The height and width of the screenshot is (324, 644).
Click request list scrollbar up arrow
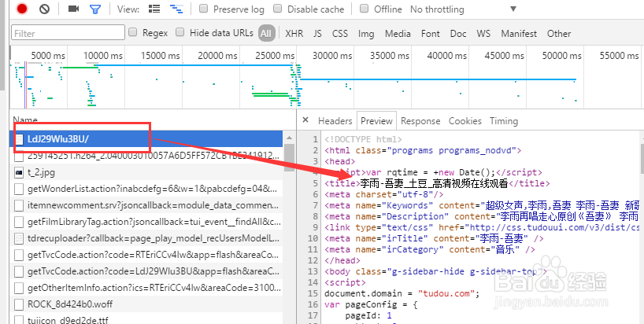(289, 138)
